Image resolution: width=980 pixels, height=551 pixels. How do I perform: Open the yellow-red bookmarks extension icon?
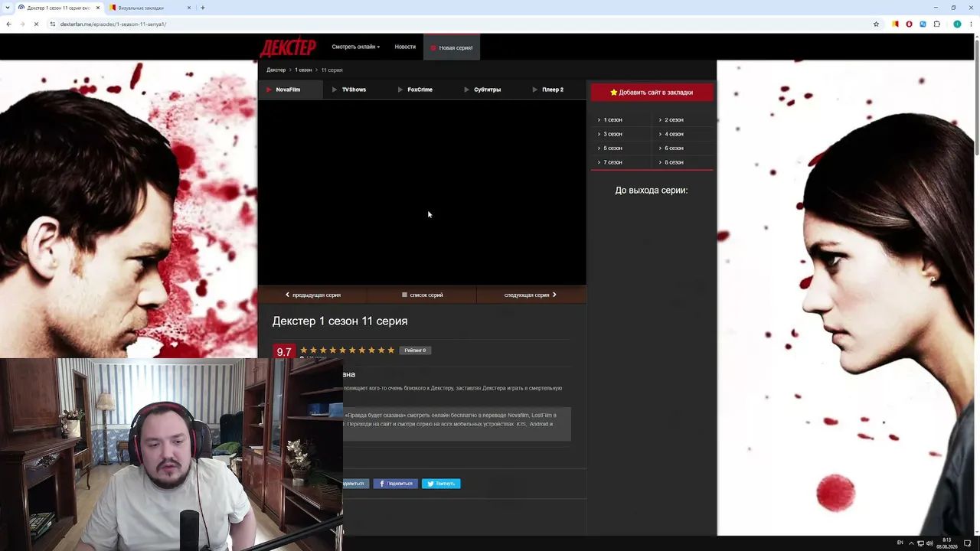894,24
